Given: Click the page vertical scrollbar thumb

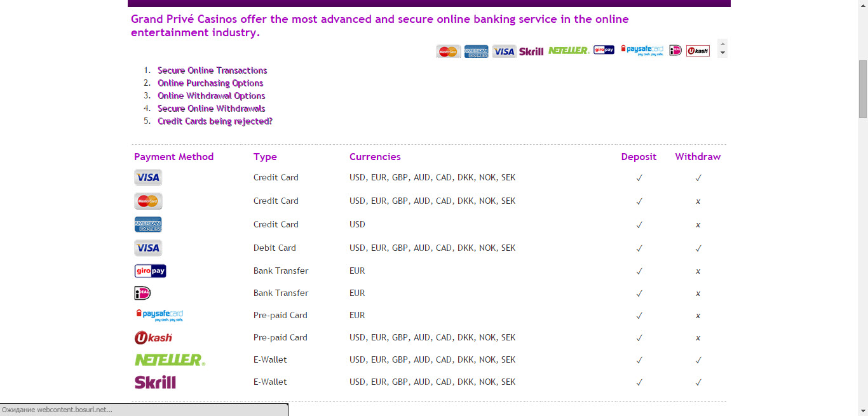Looking at the screenshot, I should coord(862,89).
